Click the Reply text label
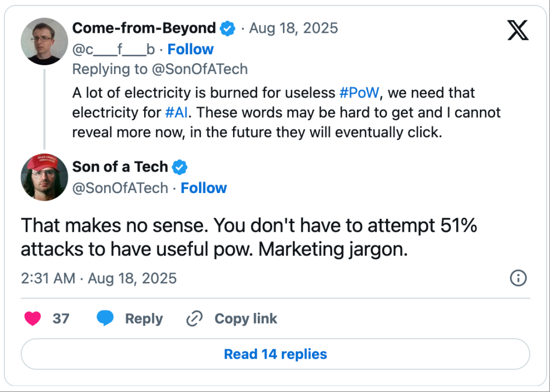Viewport: 550px width, 392px height. pos(144,319)
